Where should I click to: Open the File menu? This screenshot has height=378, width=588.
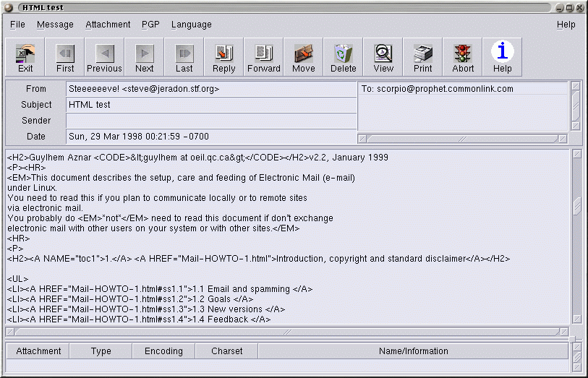click(x=17, y=25)
